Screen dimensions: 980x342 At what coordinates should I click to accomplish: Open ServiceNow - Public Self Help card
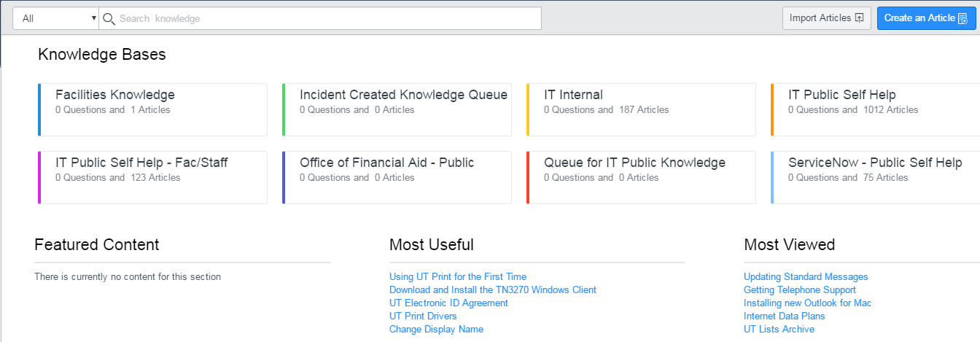875,177
